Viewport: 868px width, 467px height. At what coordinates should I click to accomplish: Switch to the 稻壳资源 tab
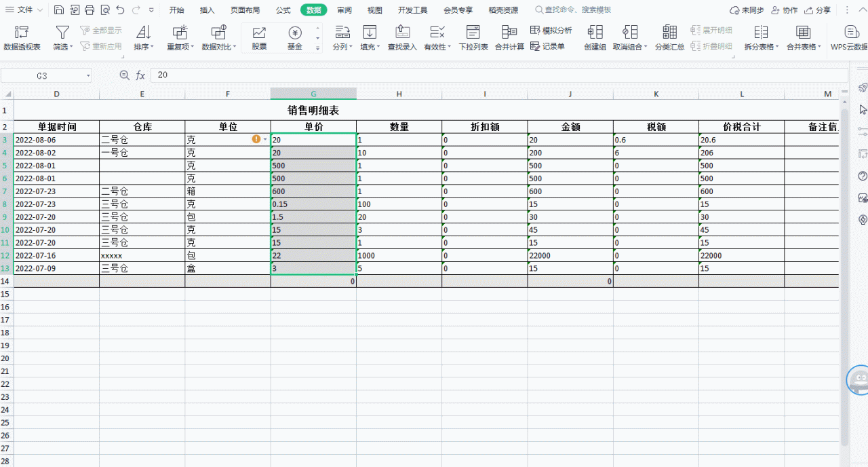point(503,10)
